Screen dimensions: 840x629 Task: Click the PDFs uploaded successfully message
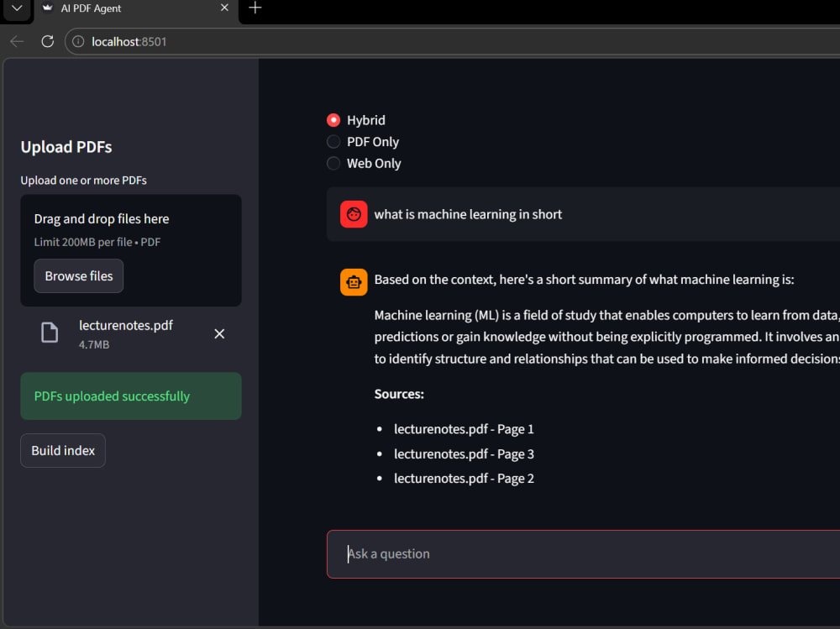(131, 396)
